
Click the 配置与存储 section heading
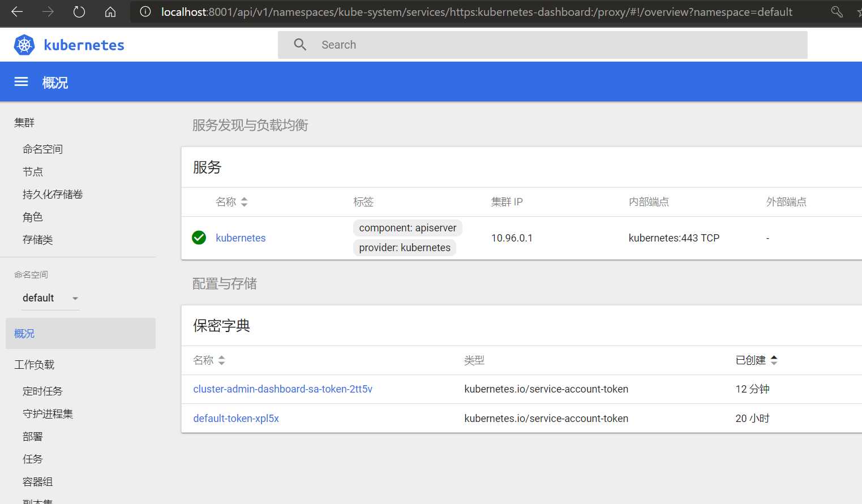pyautogui.click(x=225, y=283)
